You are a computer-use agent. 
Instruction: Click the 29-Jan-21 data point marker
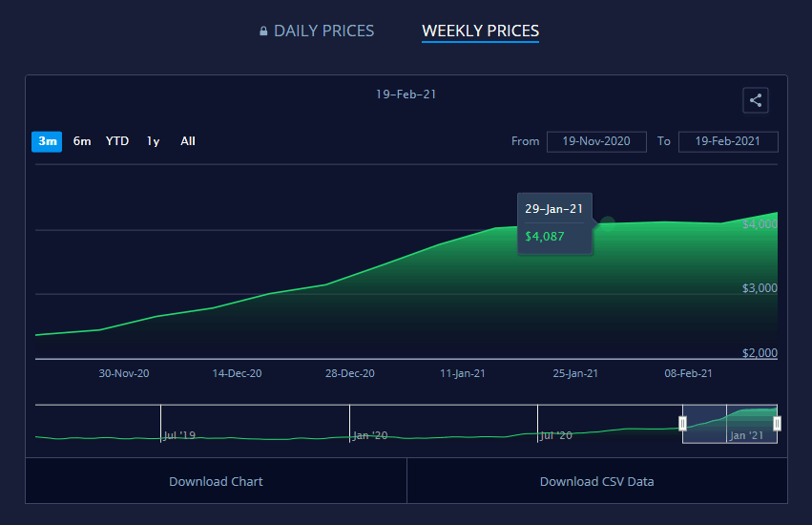(x=607, y=223)
